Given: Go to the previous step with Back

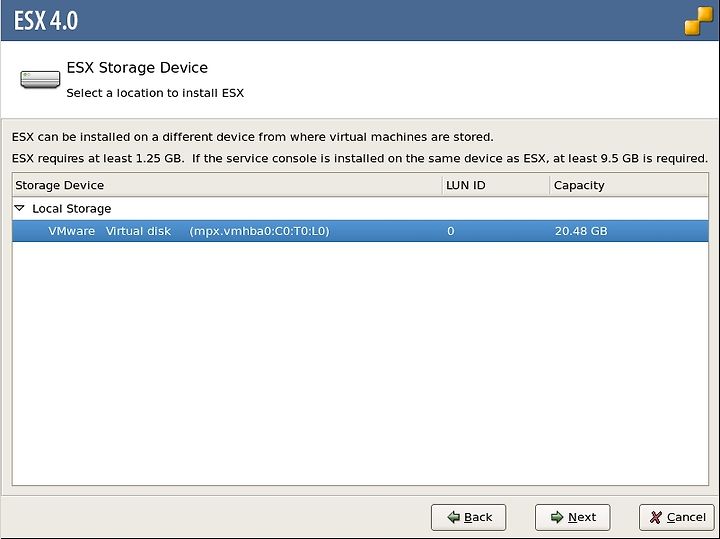Looking at the screenshot, I should [x=468, y=517].
